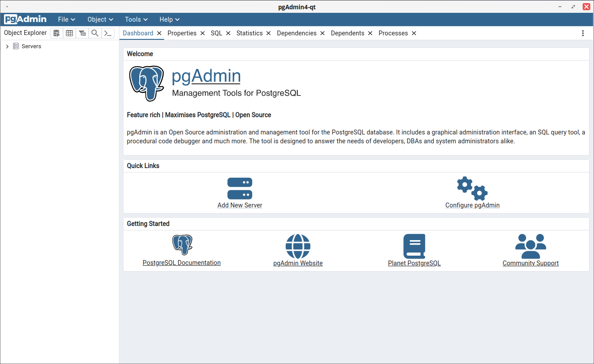Maximize the pgAdmin4-qt window

tap(574, 7)
